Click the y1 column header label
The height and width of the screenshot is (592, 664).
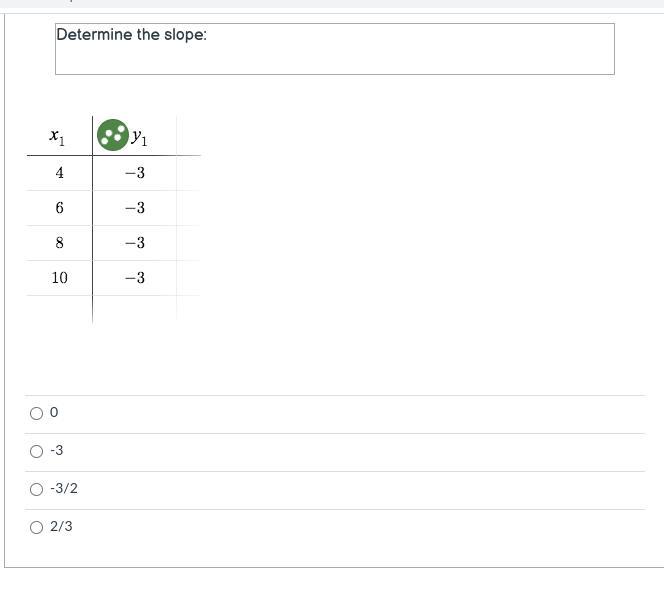pos(139,137)
